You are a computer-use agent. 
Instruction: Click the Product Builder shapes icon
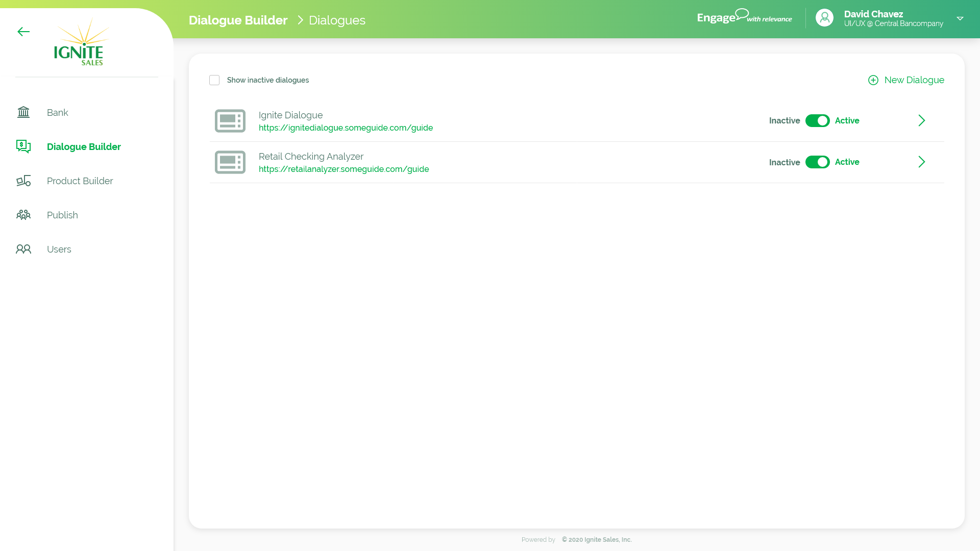click(23, 181)
